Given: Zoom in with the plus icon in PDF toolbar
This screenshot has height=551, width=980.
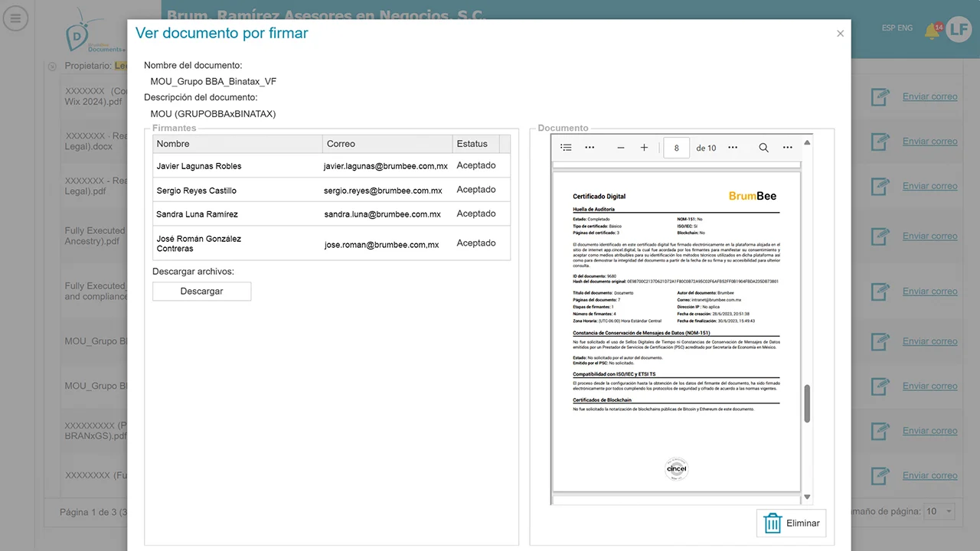Looking at the screenshot, I should point(644,148).
